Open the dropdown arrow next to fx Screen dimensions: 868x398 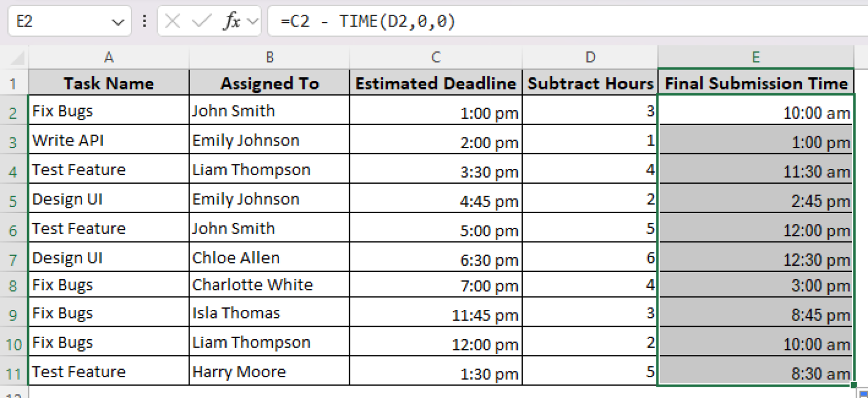253,21
